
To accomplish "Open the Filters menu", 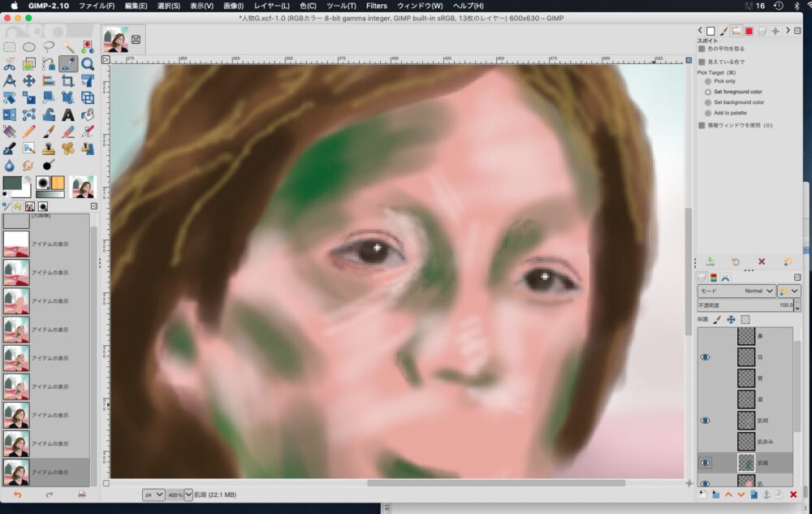I will pos(376,6).
